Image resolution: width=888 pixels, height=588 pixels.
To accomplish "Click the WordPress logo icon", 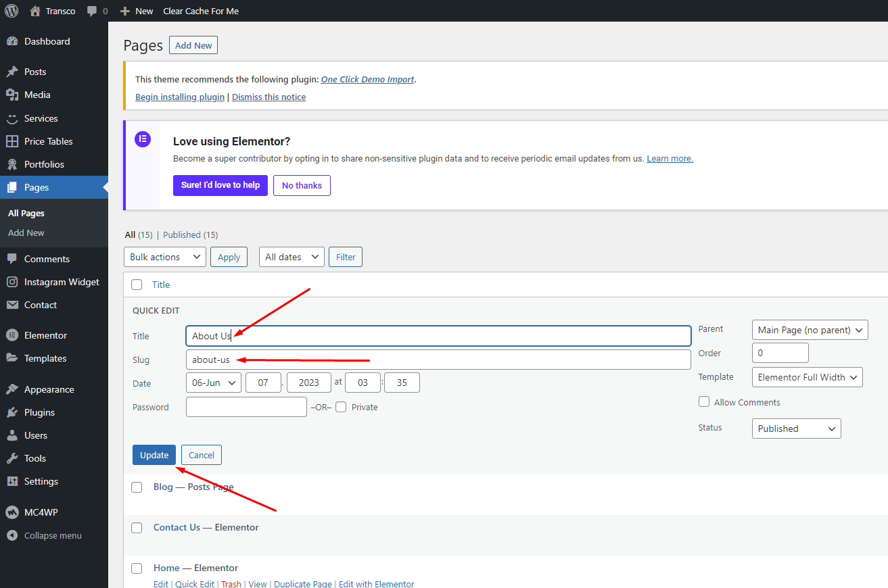I will tap(11, 11).
